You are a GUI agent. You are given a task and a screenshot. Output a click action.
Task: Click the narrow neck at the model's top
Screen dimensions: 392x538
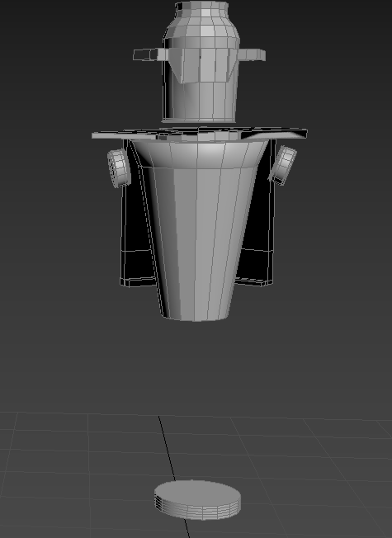click(x=202, y=8)
